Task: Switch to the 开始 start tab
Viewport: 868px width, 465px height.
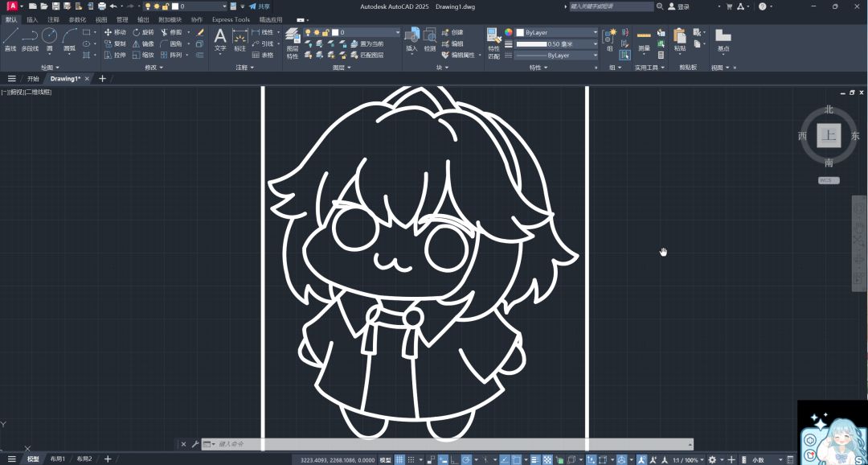Action: point(33,79)
